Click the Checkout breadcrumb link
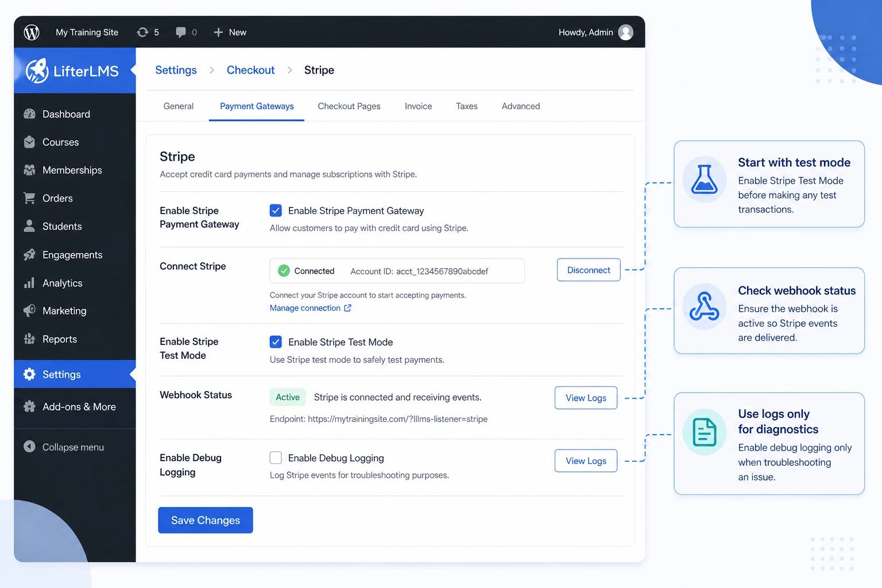Viewport: 882px width, 588px height. pyautogui.click(x=251, y=70)
